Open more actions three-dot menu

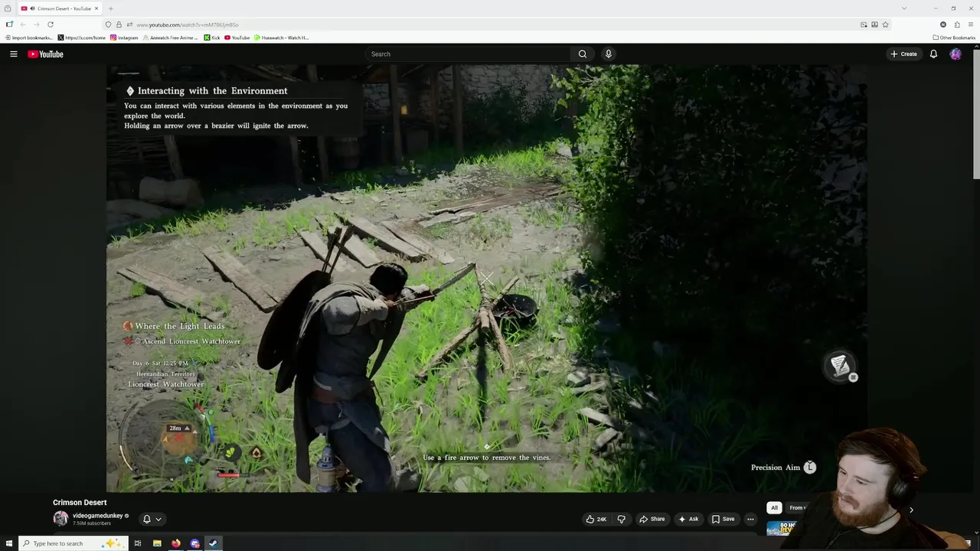coord(750,519)
